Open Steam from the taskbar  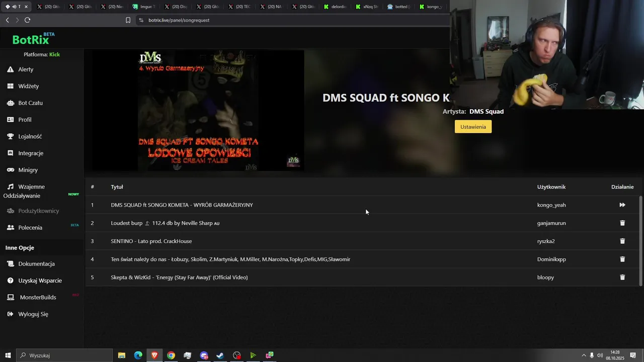coord(220,355)
